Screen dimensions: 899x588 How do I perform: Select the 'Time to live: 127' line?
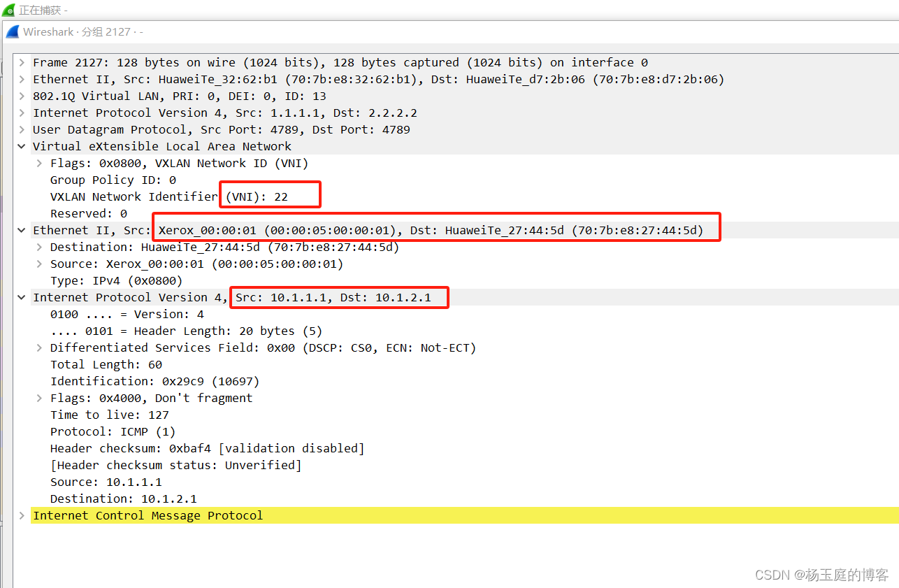110,415
